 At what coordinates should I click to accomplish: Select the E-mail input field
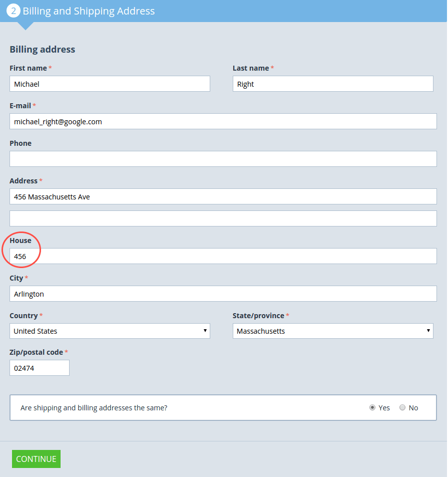coord(223,121)
